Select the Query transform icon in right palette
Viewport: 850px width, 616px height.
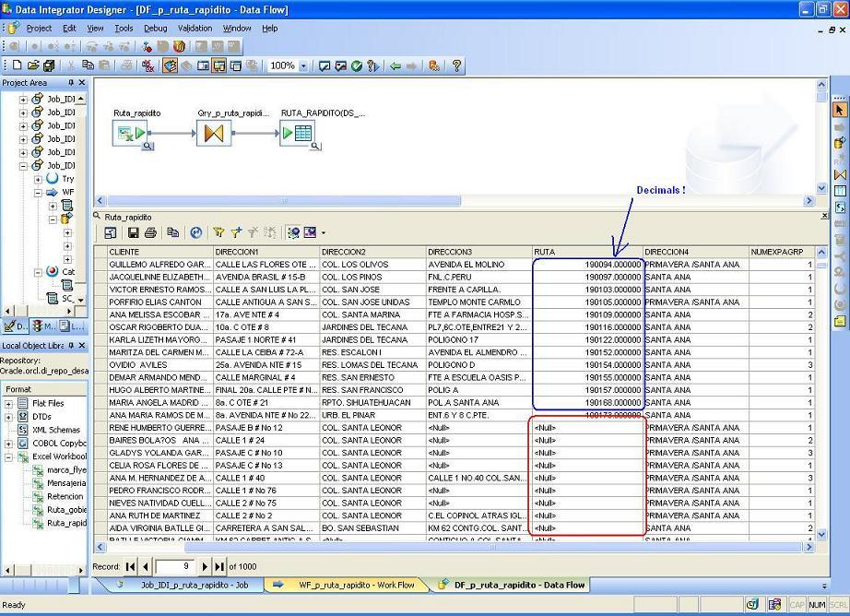pyautogui.click(x=840, y=174)
